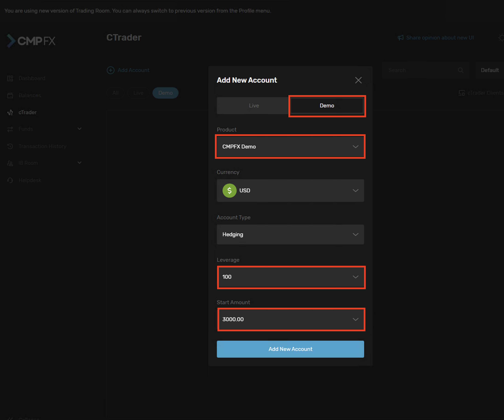Open Balances from the sidebar

tap(30, 96)
